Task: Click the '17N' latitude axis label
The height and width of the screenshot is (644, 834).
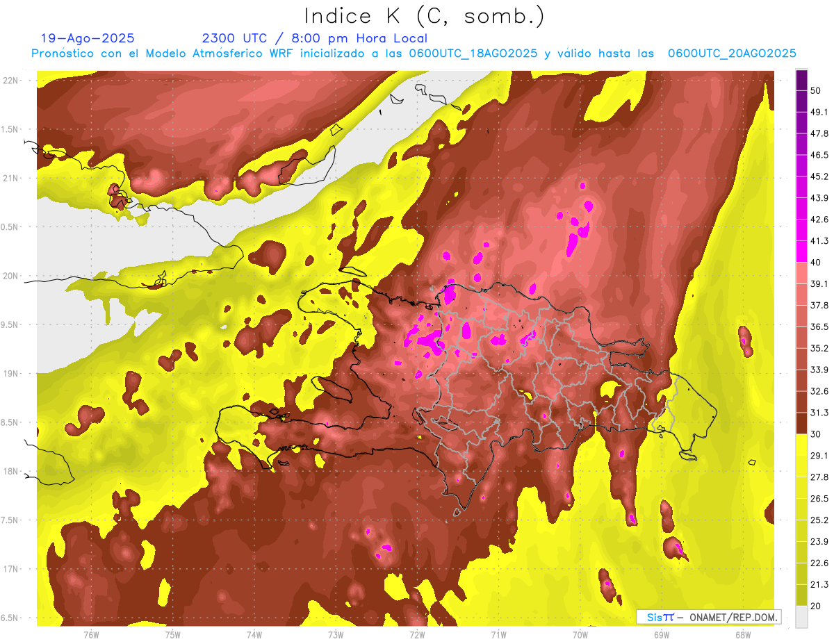Action: pyautogui.click(x=10, y=569)
